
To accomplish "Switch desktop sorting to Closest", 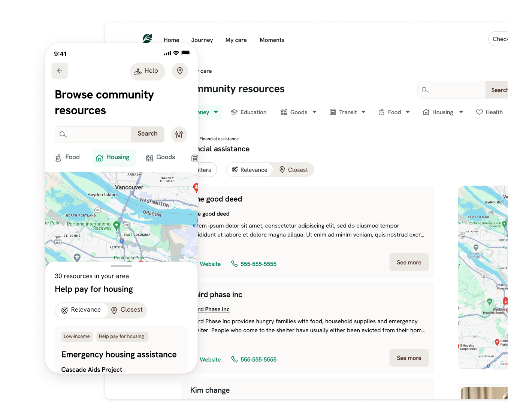I will pyautogui.click(x=293, y=170).
